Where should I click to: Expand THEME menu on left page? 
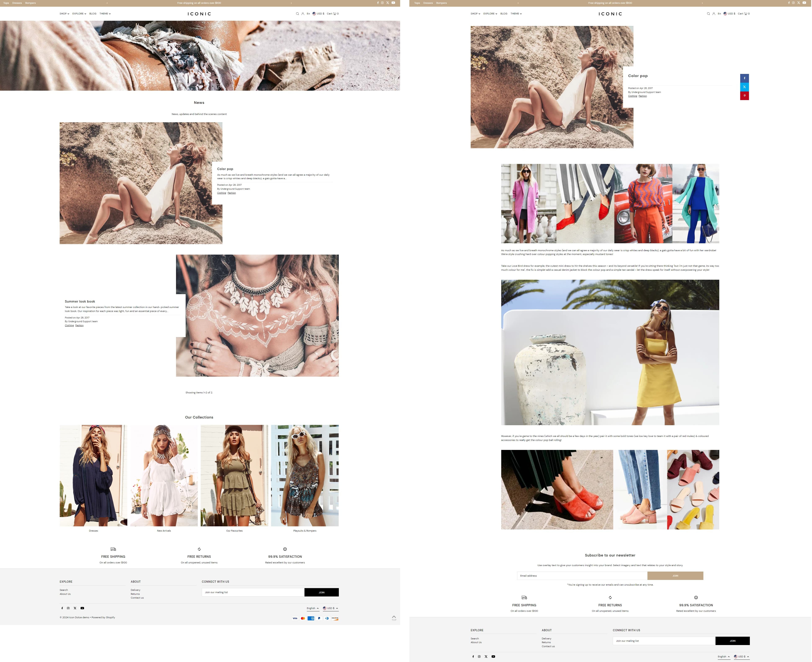coord(105,14)
